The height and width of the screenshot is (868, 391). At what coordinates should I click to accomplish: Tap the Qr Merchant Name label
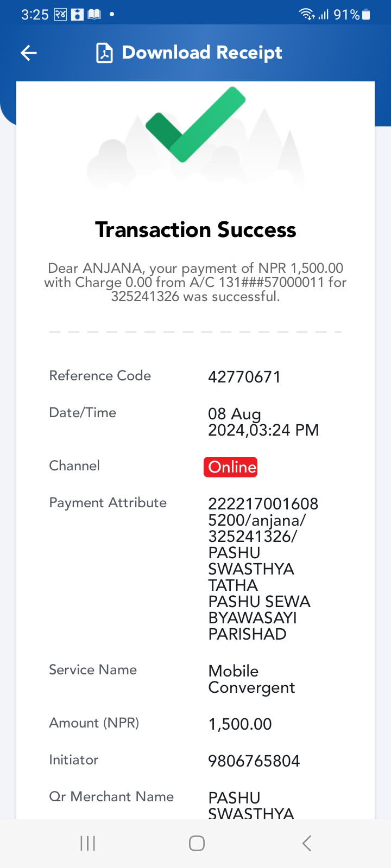[x=111, y=796]
